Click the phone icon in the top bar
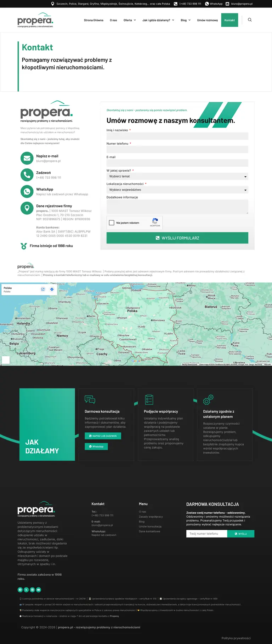This screenshot has height=644, width=272. [175, 4]
